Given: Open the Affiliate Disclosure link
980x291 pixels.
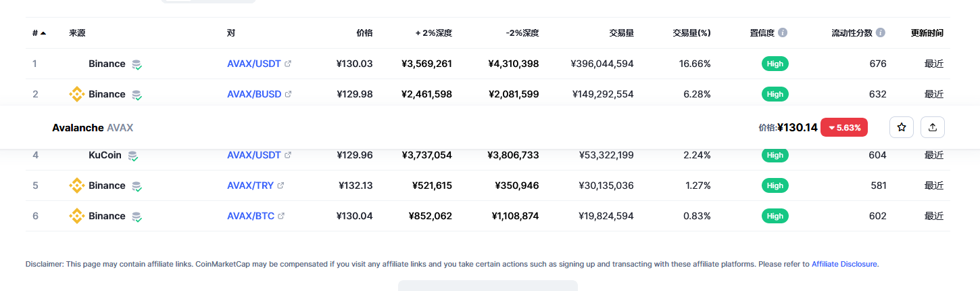Looking at the screenshot, I should coord(844,264).
